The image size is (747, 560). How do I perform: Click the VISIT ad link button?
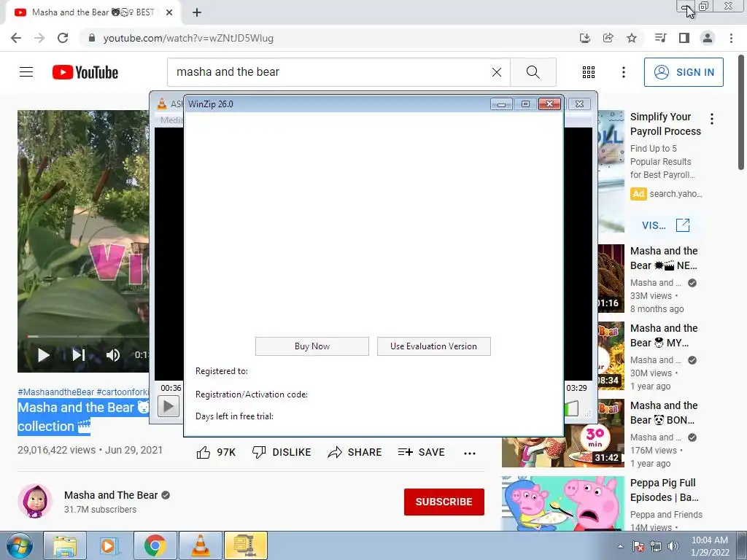pos(665,225)
